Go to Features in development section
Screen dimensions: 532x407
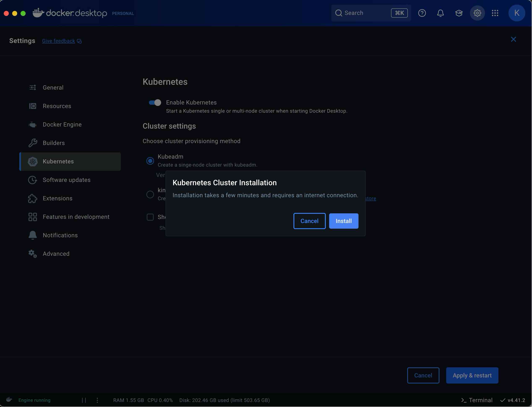tap(76, 217)
